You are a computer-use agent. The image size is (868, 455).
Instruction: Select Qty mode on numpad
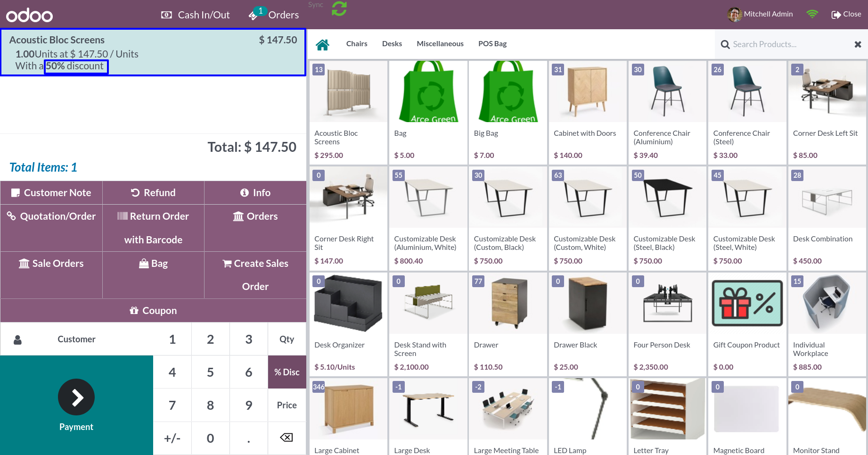click(287, 339)
